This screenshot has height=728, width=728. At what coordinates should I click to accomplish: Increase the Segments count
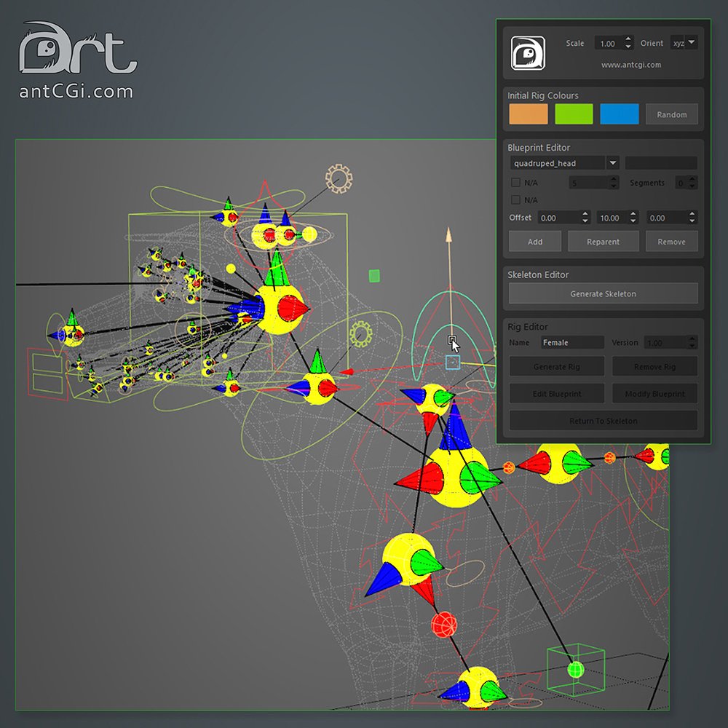click(692, 179)
